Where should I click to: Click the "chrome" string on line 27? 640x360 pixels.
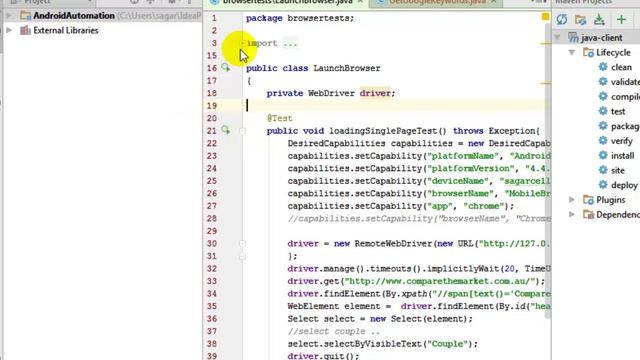pos(483,206)
